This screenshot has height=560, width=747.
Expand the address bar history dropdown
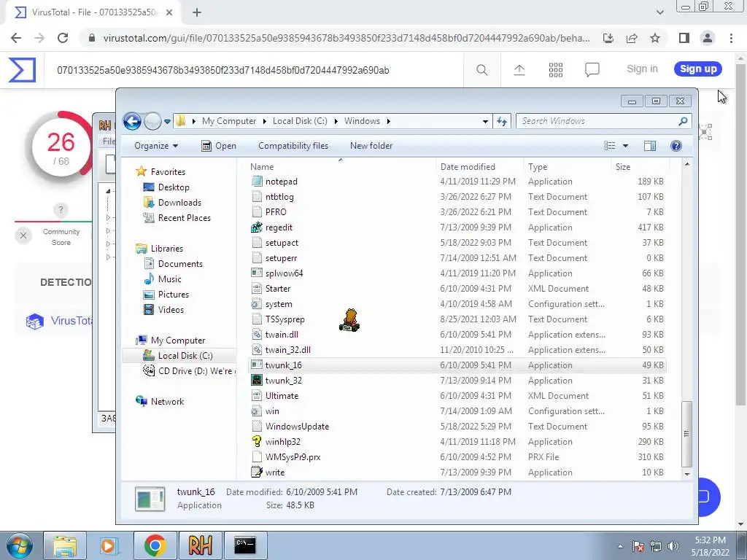pyautogui.click(x=485, y=122)
